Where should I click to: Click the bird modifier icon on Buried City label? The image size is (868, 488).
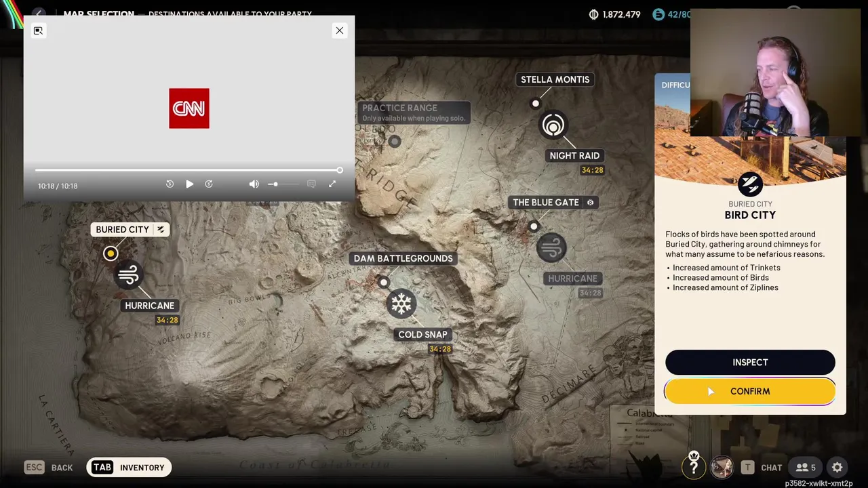coord(161,229)
